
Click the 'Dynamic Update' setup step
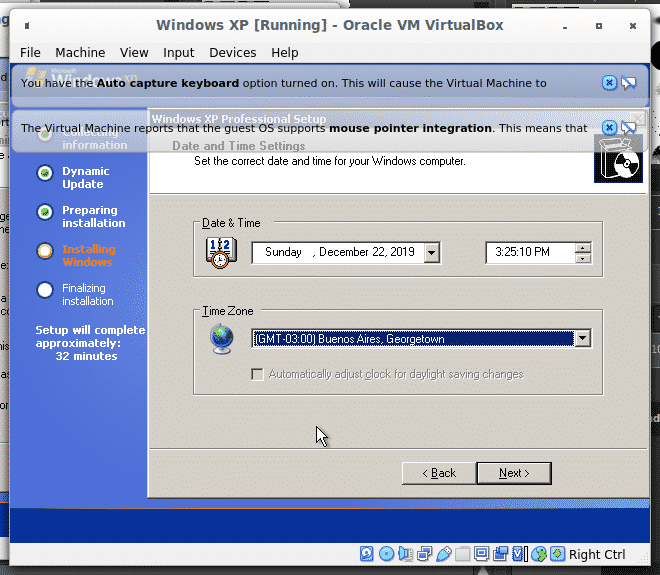click(86, 177)
